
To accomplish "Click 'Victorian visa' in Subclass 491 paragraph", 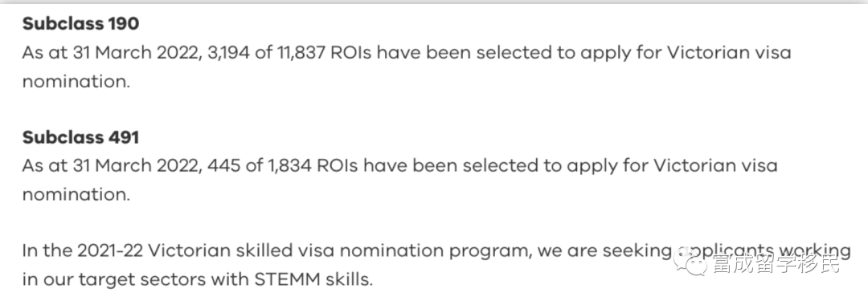I will [x=716, y=166].
